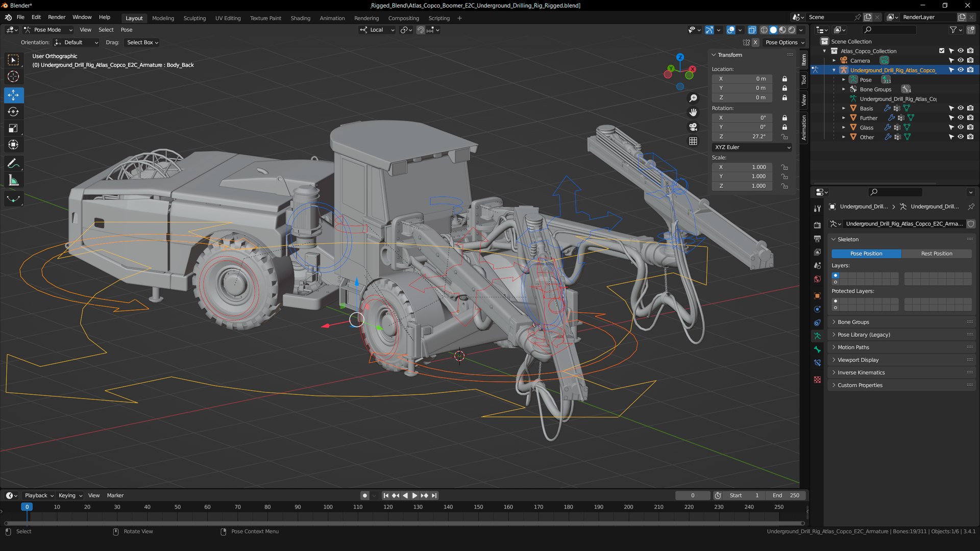Screen dimensions: 980x551
Task: Disable render for Other object
Action: (970, 137)
